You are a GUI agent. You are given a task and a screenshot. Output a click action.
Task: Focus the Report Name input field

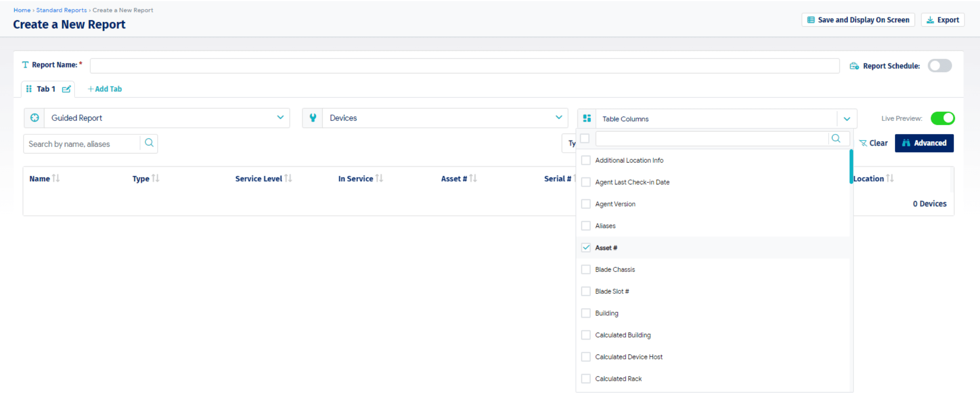tap(465, 66)
